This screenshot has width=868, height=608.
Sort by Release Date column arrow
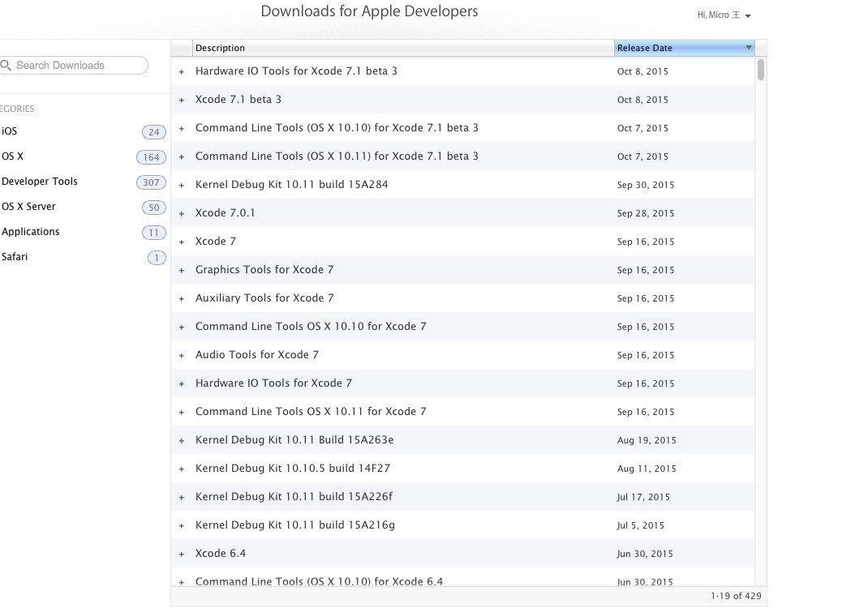749,48
